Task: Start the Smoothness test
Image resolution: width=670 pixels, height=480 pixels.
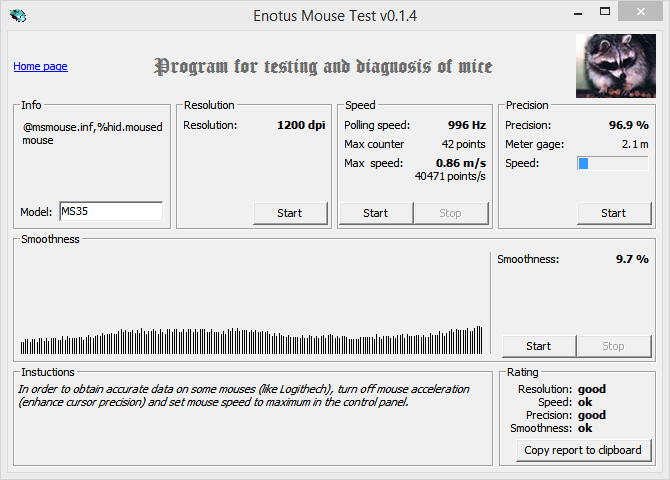Action: [x=539, y=346]
